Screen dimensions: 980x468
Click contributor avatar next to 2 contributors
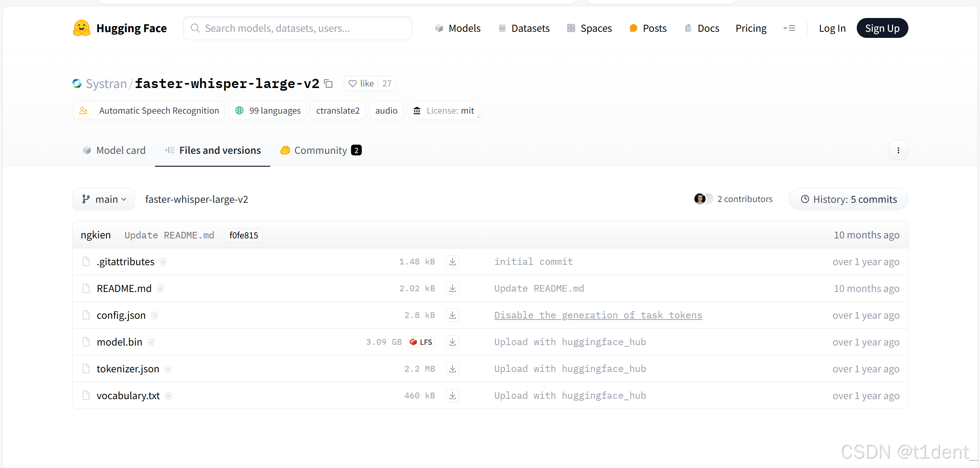[x=700, y=199]
